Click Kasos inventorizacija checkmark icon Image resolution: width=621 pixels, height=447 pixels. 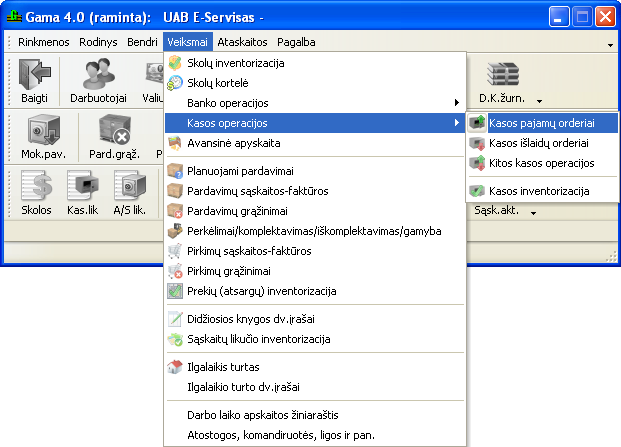(477, 191)
